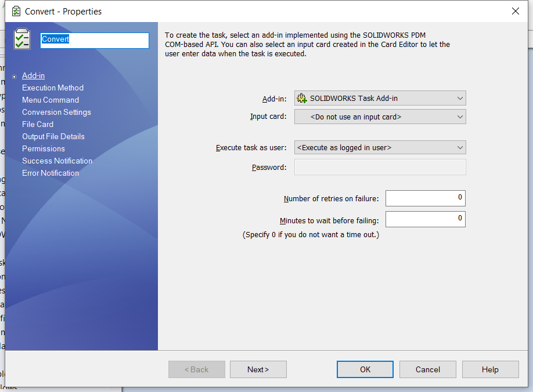533x392 pixels.
Task: Click the Convert Properties title bar icon
Action: click(16, 11)
